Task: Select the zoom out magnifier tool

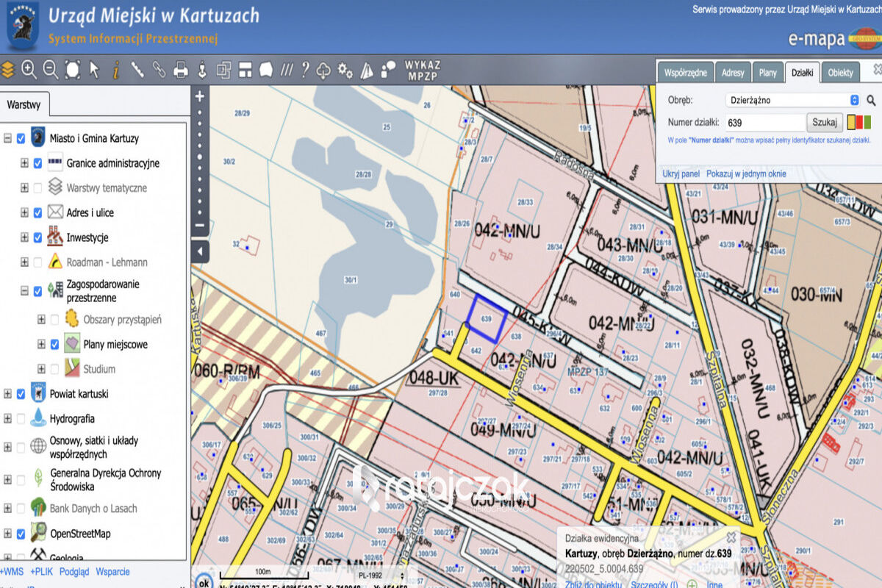Action: click(50, 70)
